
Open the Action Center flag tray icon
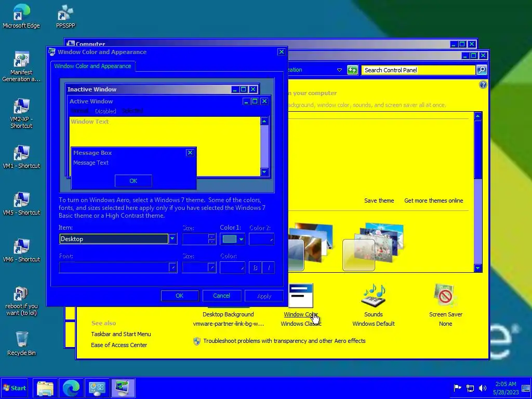(457, 388)
